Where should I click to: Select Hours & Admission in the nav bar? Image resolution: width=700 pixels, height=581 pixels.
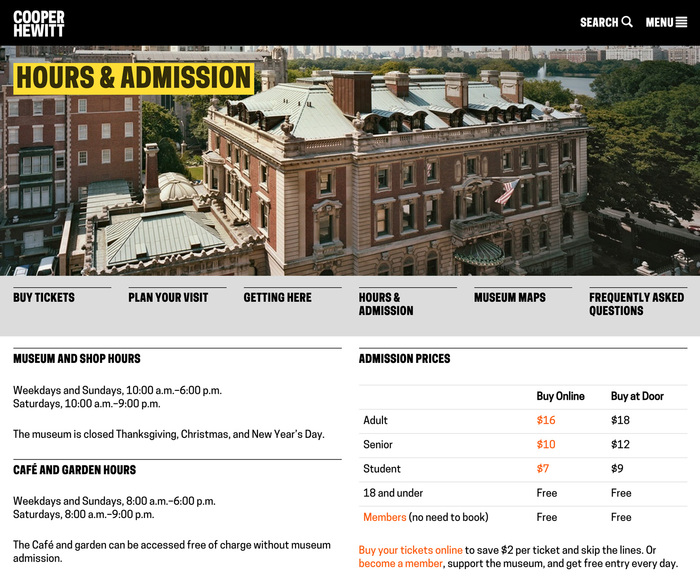pos(386,304)
